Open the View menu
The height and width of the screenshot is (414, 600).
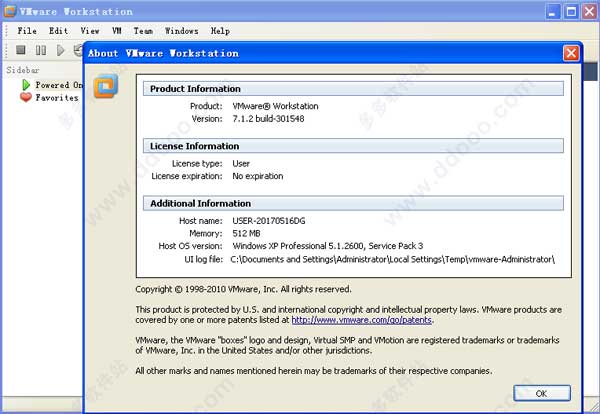90,31
